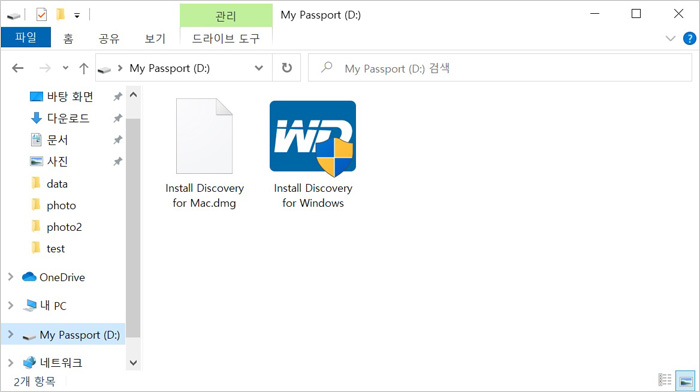Click the navigation pane scroll-up arrow
Viewport: 700px width, 392px height.
[x=133, y=95]
